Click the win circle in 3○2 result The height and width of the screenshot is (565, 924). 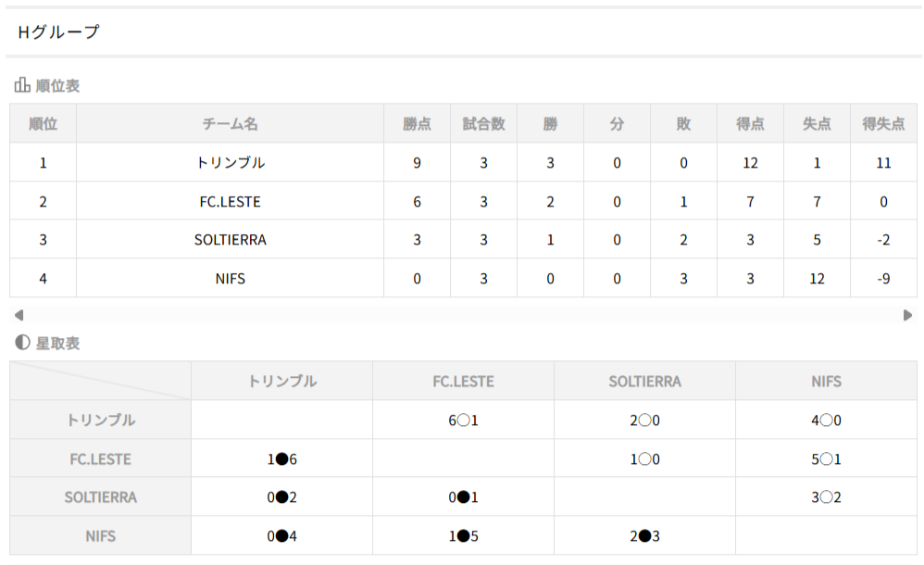[826, 498]
